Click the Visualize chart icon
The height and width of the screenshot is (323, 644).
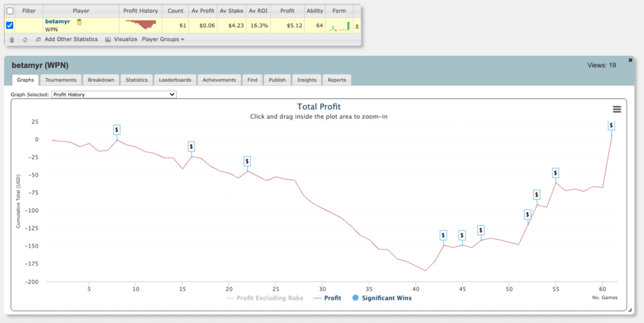coord(108,40)
